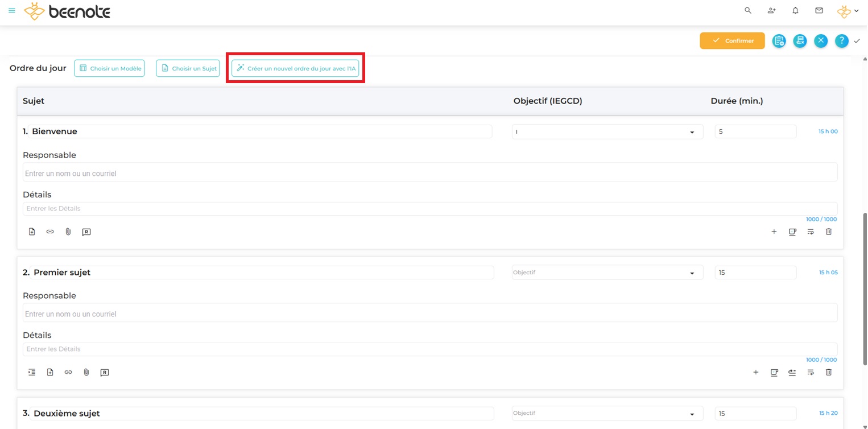
Task: Open the Objectif dropdown for Deuxième sujet
Action: pyautogui.click(x=607, y=414)
